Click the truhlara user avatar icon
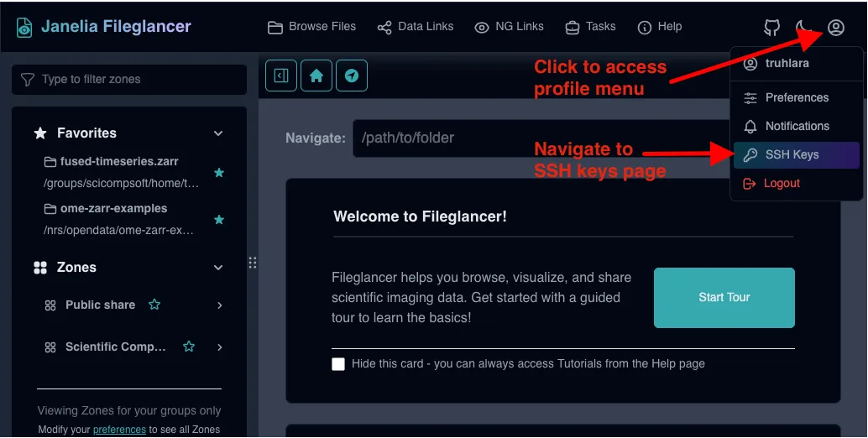 tap(750, 64)
